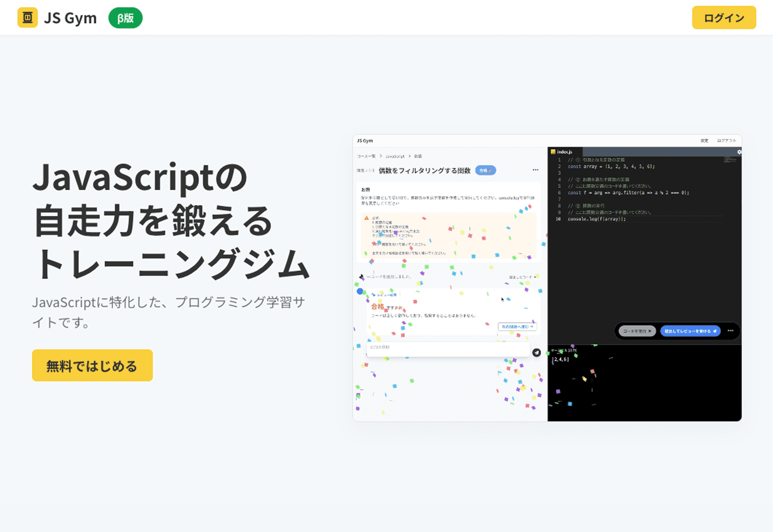Click the コース一覧 breadcrumb link in preview

coord(366,156)
